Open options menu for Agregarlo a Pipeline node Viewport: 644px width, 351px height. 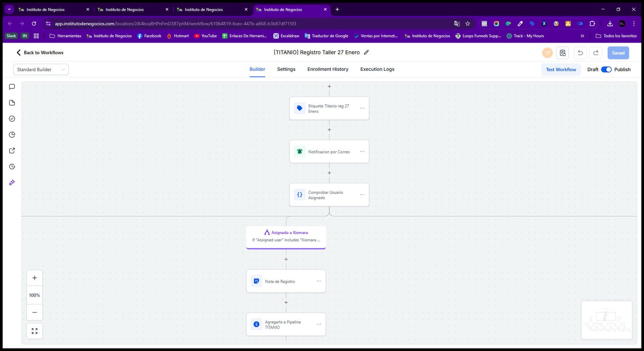click(x=319, y=324)
